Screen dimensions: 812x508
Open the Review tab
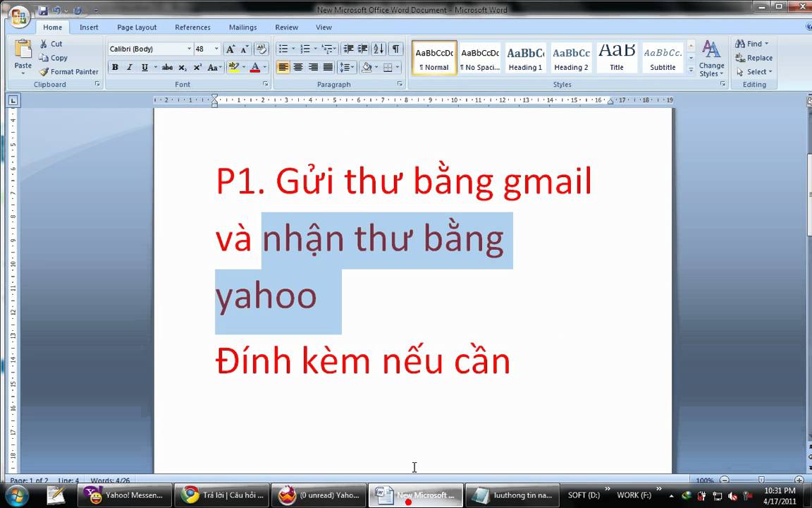286,28
